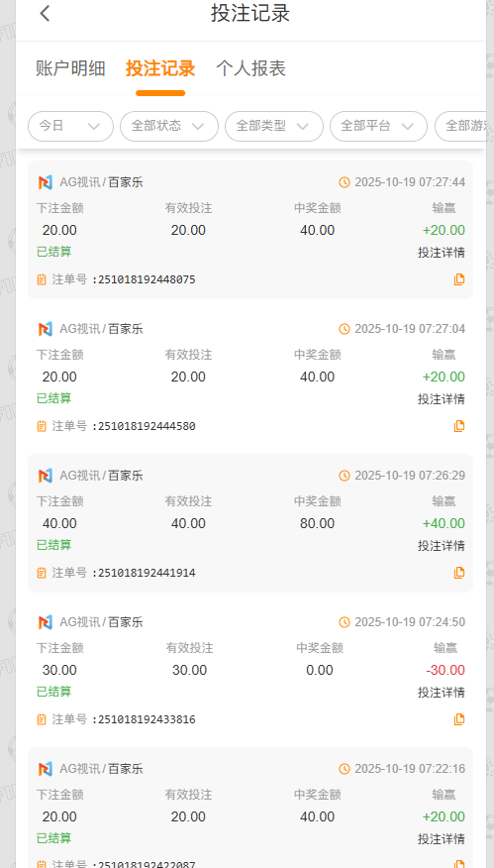Click AG logo on 07:24:50 record
Viewport: 494px width, 868px height.
tap(45, 622)
